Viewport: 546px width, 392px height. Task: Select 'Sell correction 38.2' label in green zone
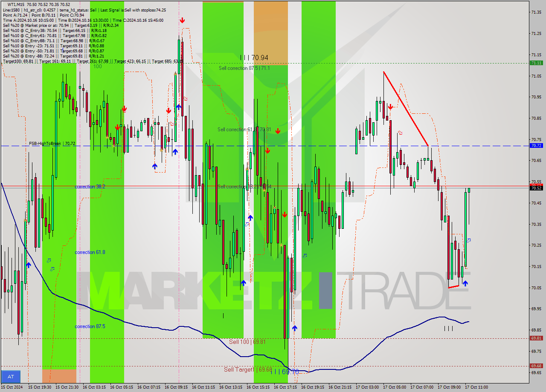244,187
